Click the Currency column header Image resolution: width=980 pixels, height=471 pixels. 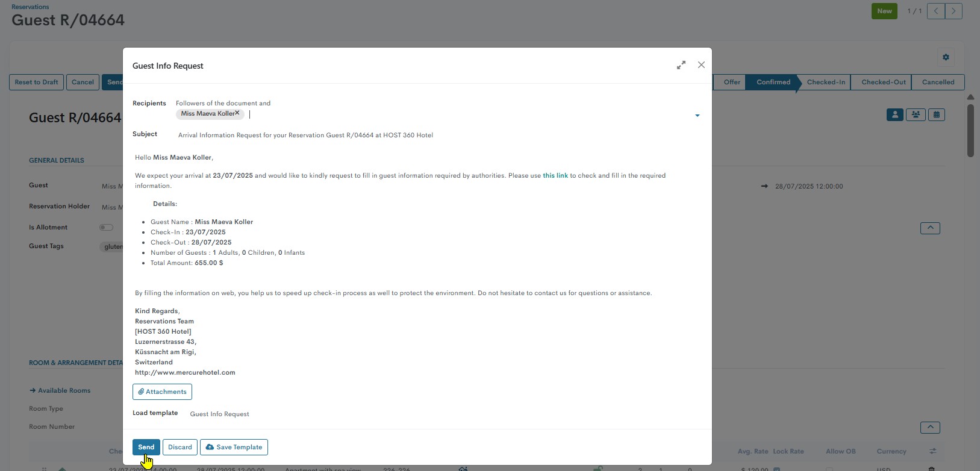click(891, 451)
